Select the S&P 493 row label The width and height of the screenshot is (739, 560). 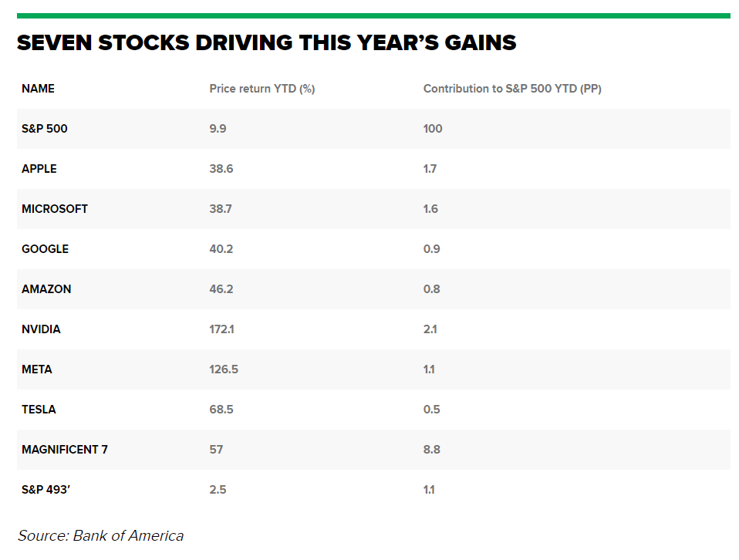pyautogui.click(x=46, y=489)
